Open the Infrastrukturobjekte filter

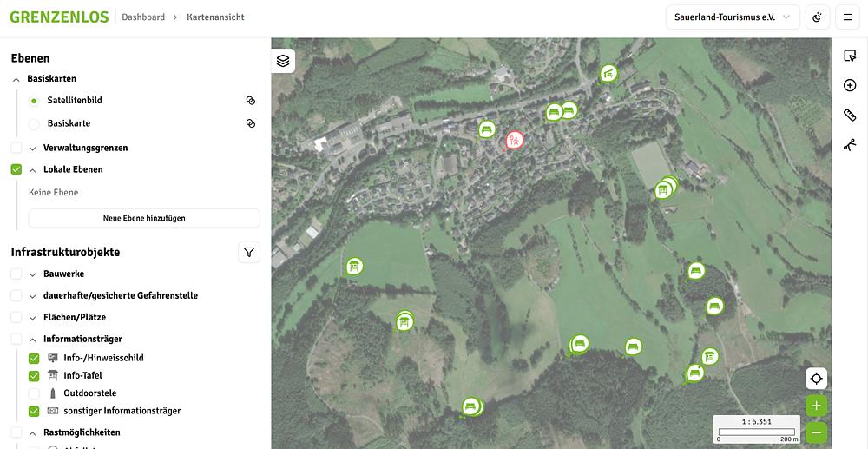pos(249,253)
